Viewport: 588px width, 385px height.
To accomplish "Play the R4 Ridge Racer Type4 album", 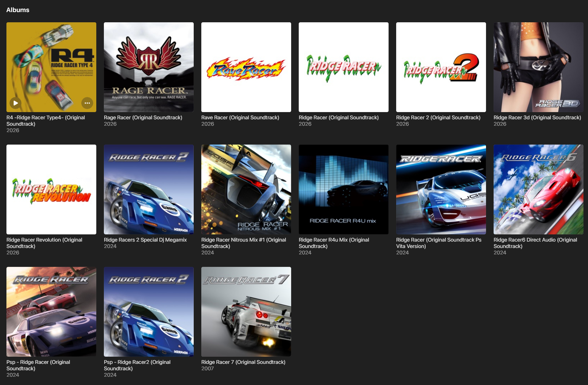I will [x=15, y=103].
